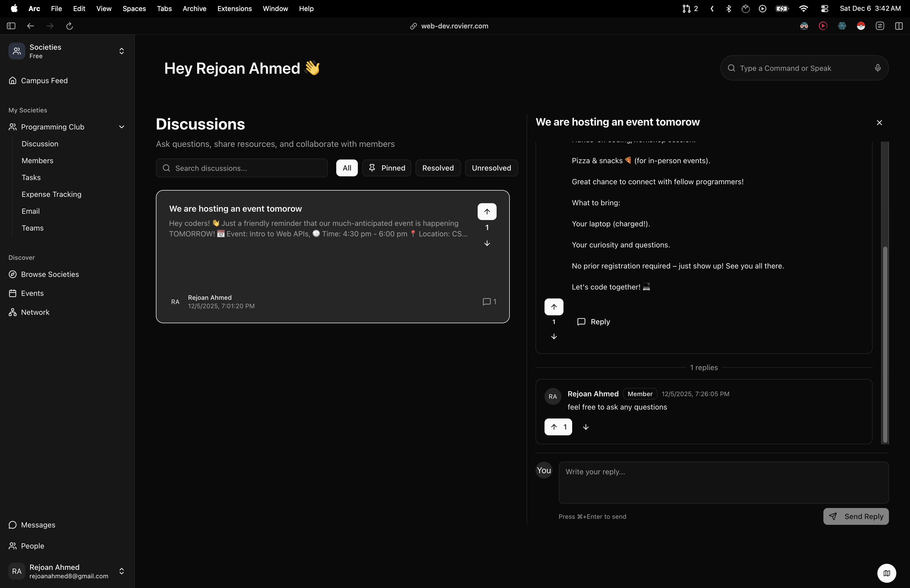Toggle the Arc sidebar icon

[11, 26]
